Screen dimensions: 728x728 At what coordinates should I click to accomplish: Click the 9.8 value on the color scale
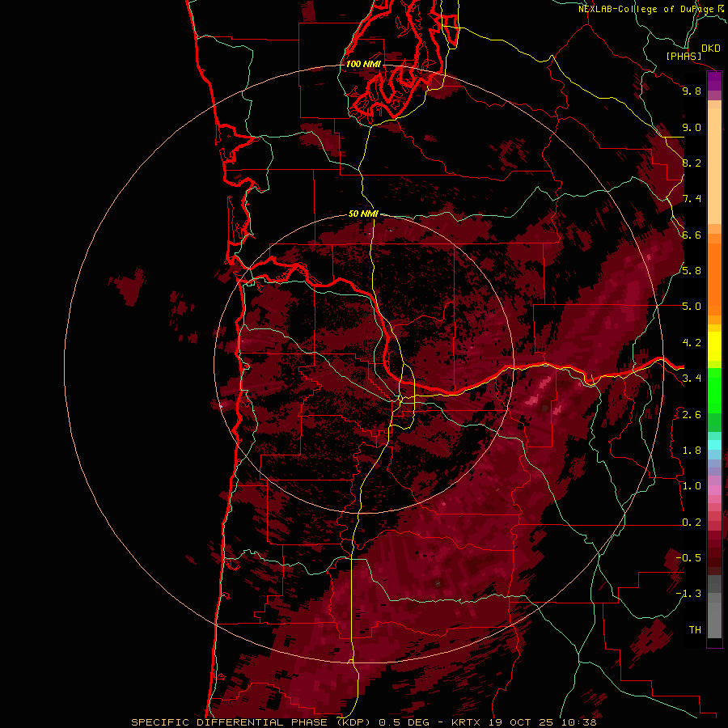pos(692,91)
